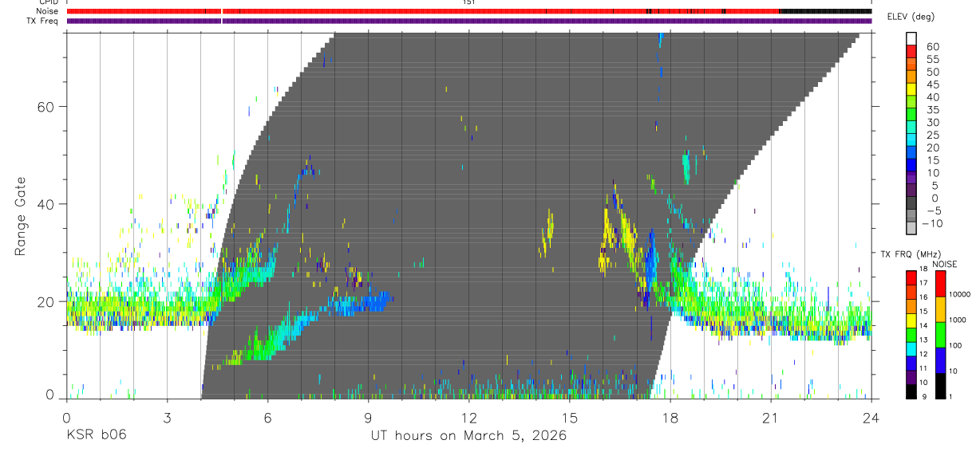Click the '40' tick on Range Gate axis

[45, 204]
